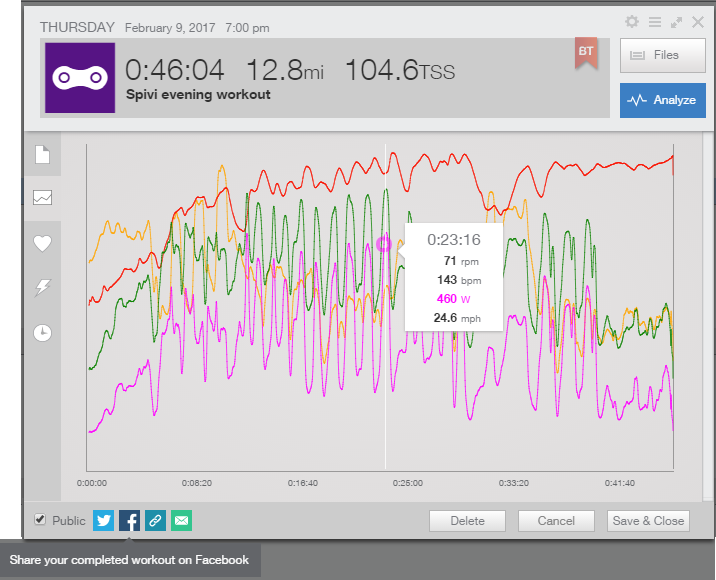Open the settings gear icon
Screen dimensions: 716x580
632,21
